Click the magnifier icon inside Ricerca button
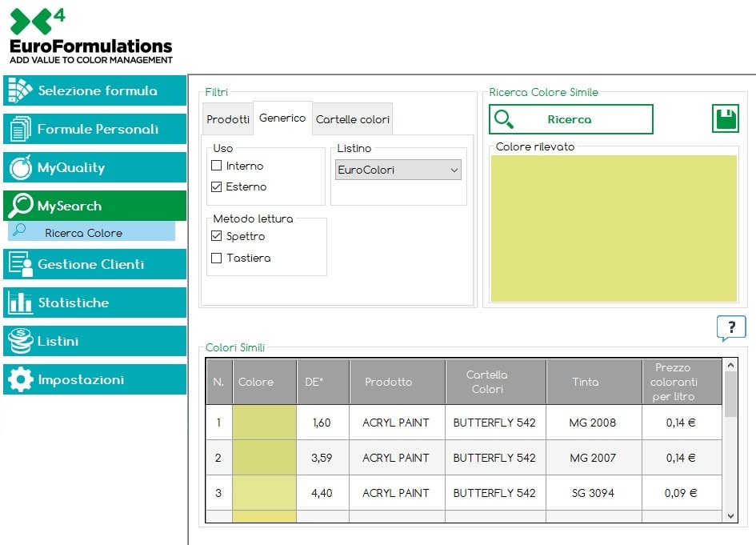The image size is (756, 545). pos(504,119)
